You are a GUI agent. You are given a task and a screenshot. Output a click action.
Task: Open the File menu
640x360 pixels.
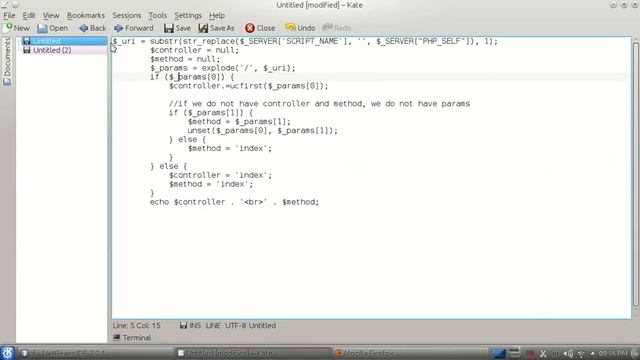(x=9, y=16)
